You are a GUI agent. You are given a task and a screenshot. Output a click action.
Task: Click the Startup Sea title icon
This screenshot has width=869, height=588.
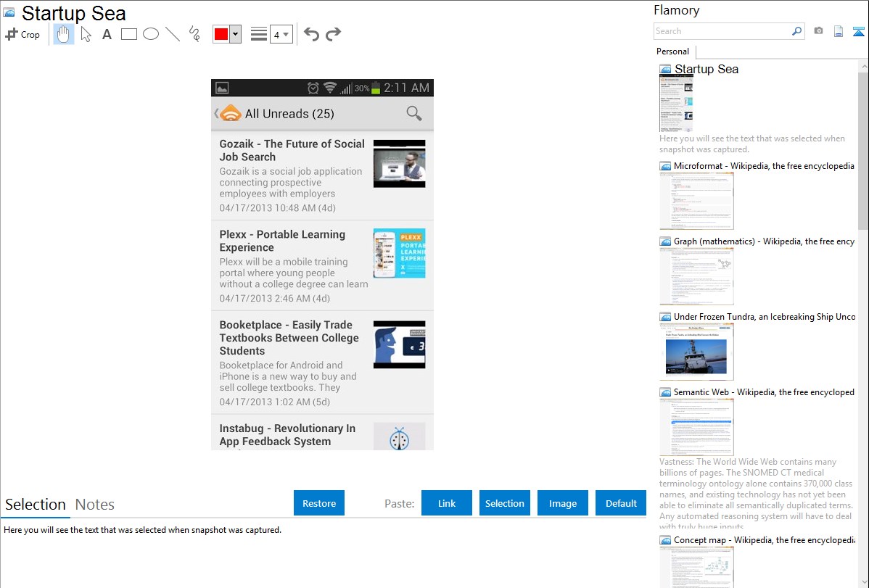pyautogui.click(x=9, y=12)
